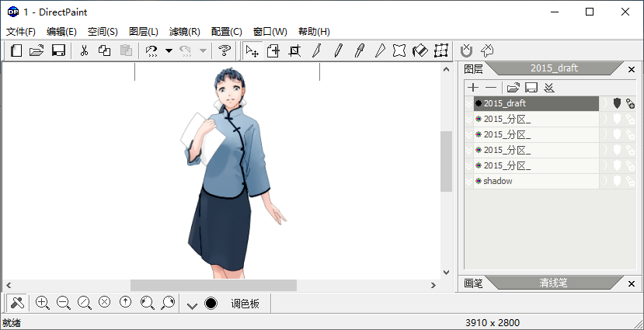644x330 pixels.
Task: Click the black foreground color circle
Action: (x=211, y=303)
